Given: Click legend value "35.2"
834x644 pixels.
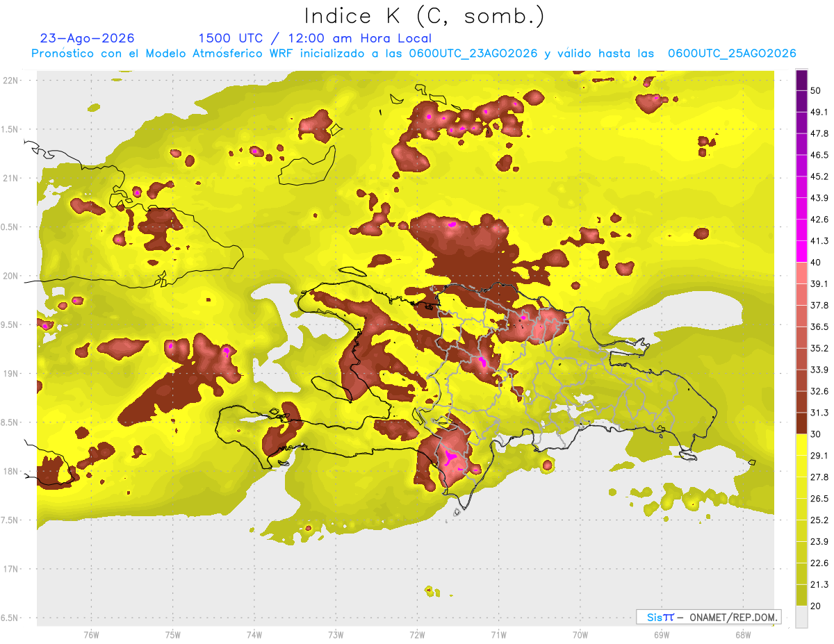Looking at the screenshot, I should (x=819, y=348).
